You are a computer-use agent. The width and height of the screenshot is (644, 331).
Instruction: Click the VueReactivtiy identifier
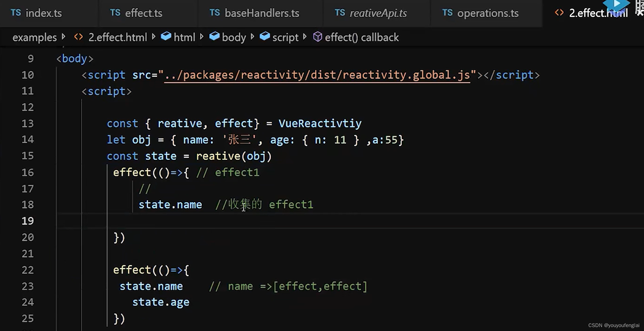[320, 124]
